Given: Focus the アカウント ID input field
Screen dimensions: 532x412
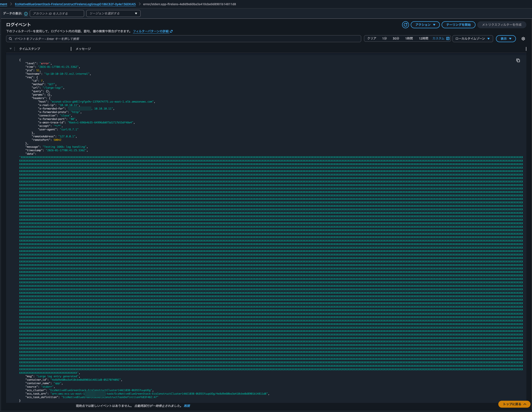Looking at the screenshot, I should [x=57, y=13].
